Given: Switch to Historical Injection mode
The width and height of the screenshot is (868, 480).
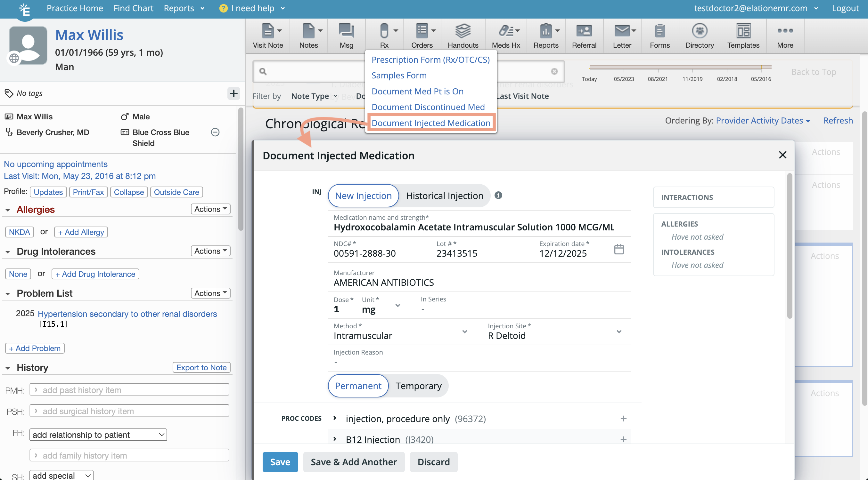Looking at the screenshot, I should (x=445, y=196).
